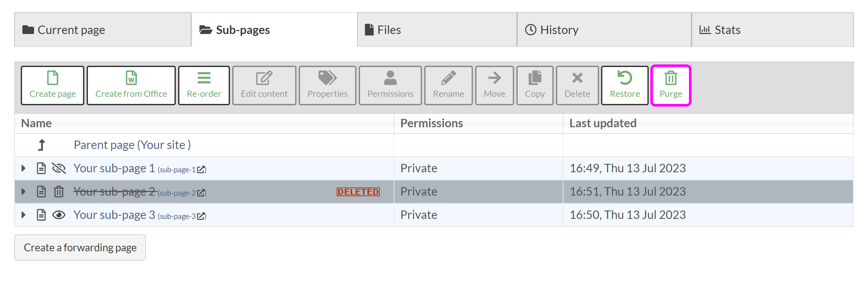Click the Restore toolbar button
This screenshot has width=868, height=283.
624,85
